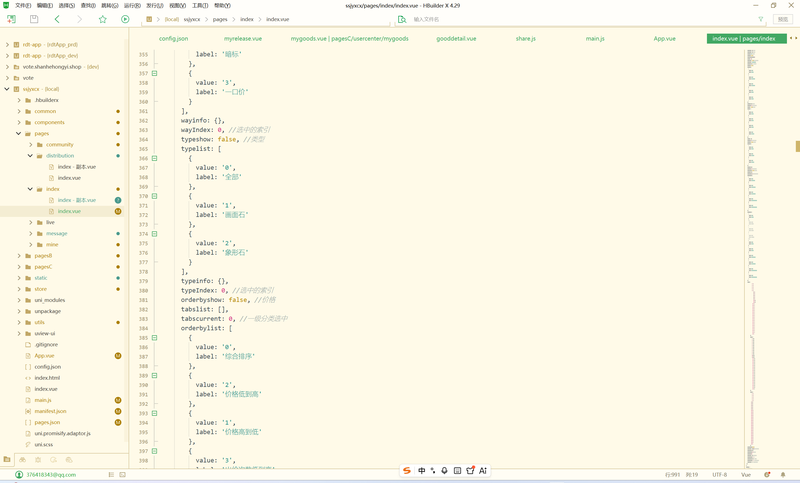Collapse the code fold at line 397

point(154,451)
